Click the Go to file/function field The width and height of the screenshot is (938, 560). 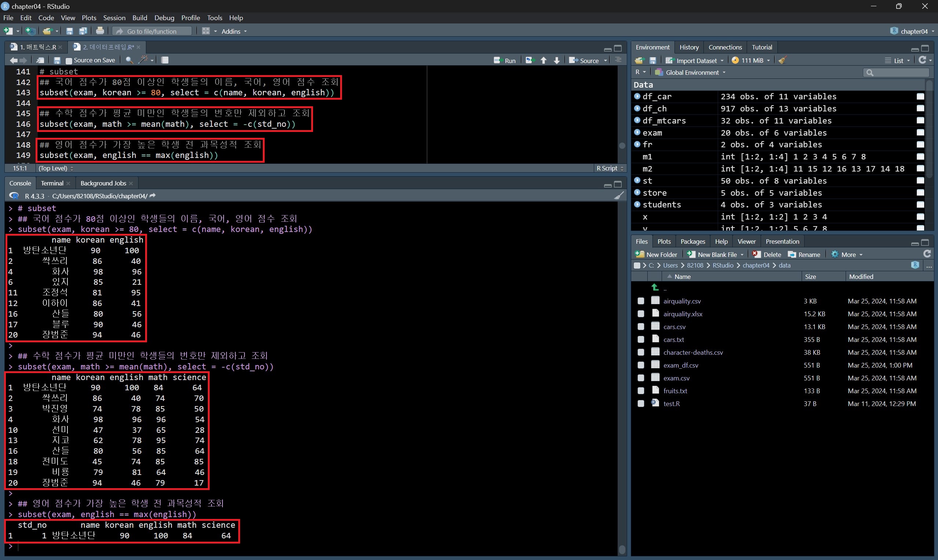152,31
